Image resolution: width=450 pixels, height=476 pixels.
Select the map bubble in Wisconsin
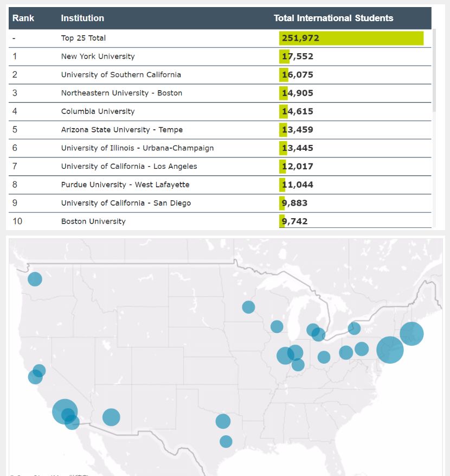277,327
